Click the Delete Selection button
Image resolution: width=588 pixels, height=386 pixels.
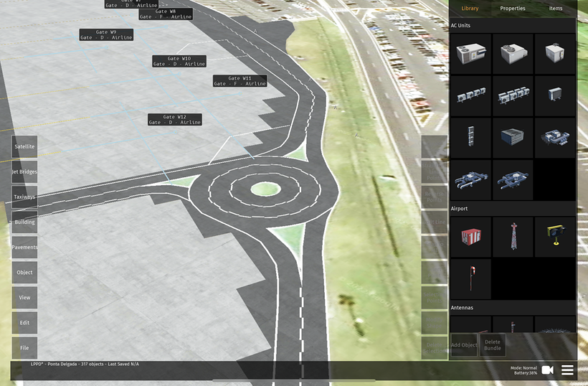click(x=435, y=348)
